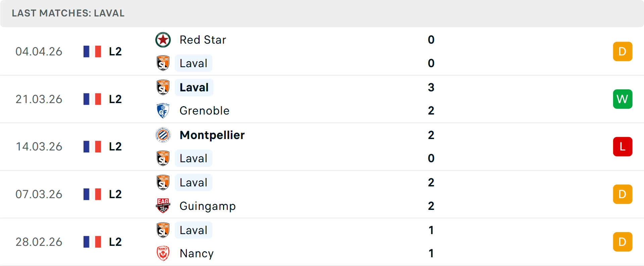Image resolution: width=644 pixels, height=266 pixels.
Task: Click the Nancy club crest
Action: pyautogui.click(x=163, y=254)
